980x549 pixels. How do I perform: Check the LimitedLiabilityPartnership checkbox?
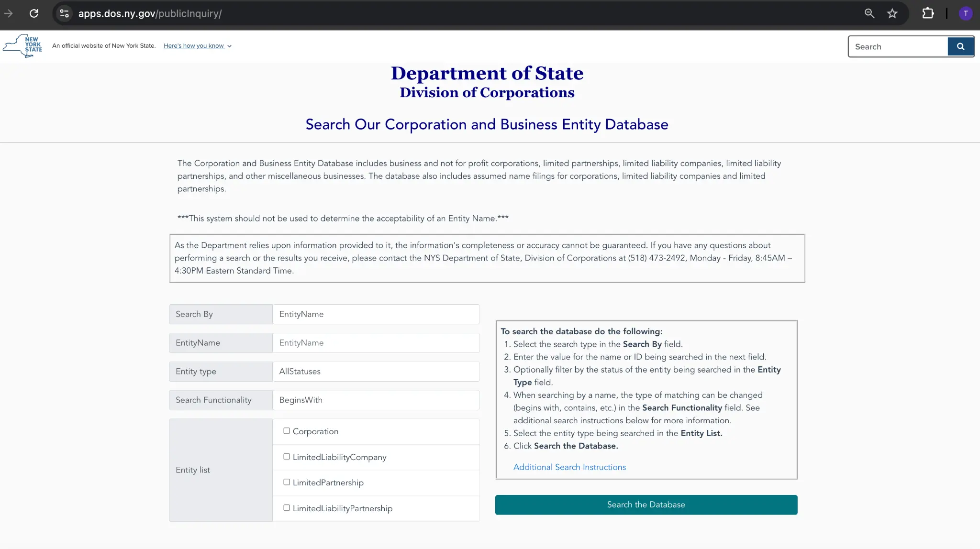pos(287,508)
